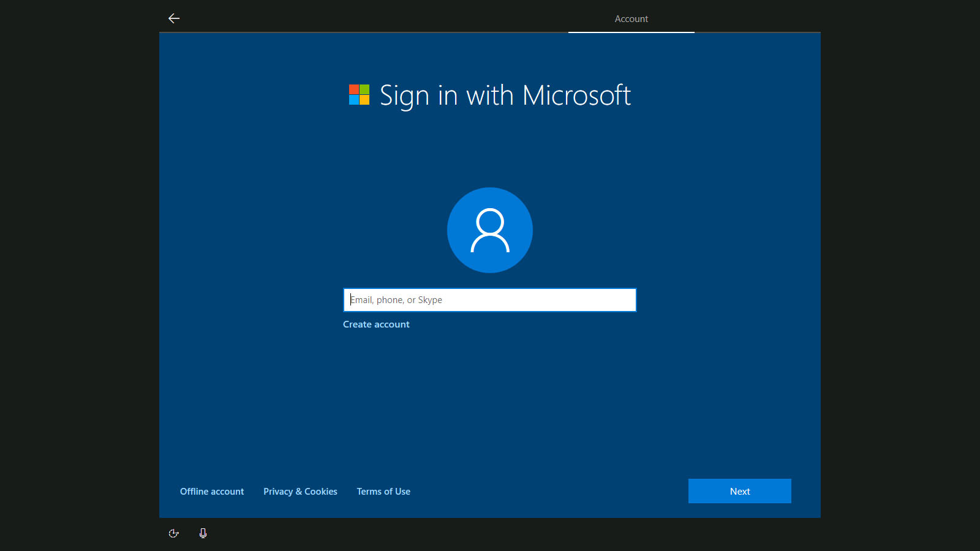Viewport: 980px width, 551px height.
Task: Choose Offline account instead
Action: (x=212, y=492)
